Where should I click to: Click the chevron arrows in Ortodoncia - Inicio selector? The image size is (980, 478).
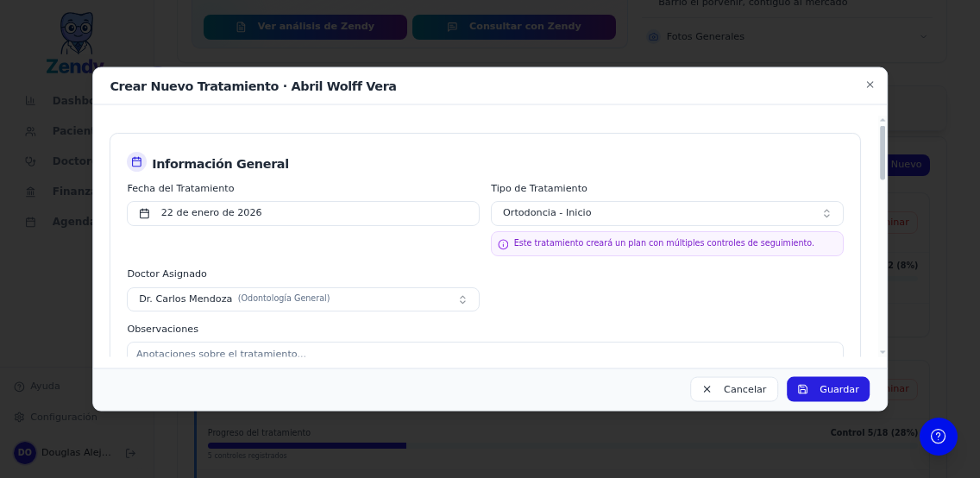pos(826,214)
